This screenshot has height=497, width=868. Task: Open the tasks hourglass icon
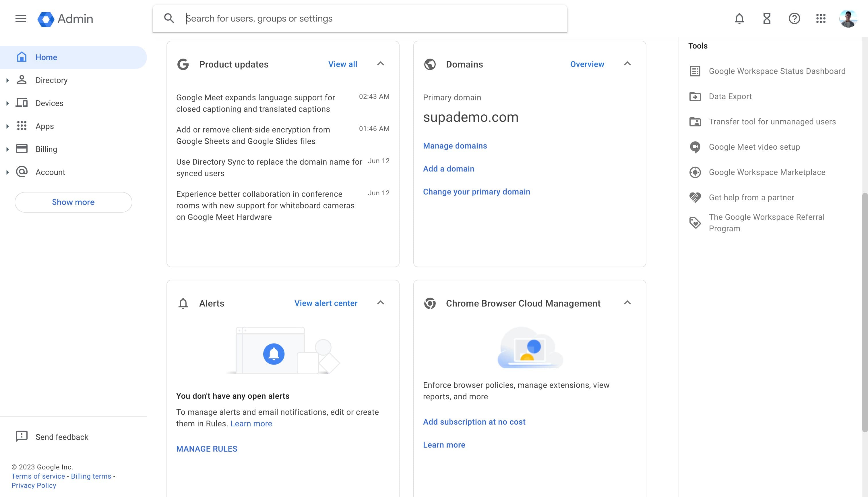coord(767,18)
